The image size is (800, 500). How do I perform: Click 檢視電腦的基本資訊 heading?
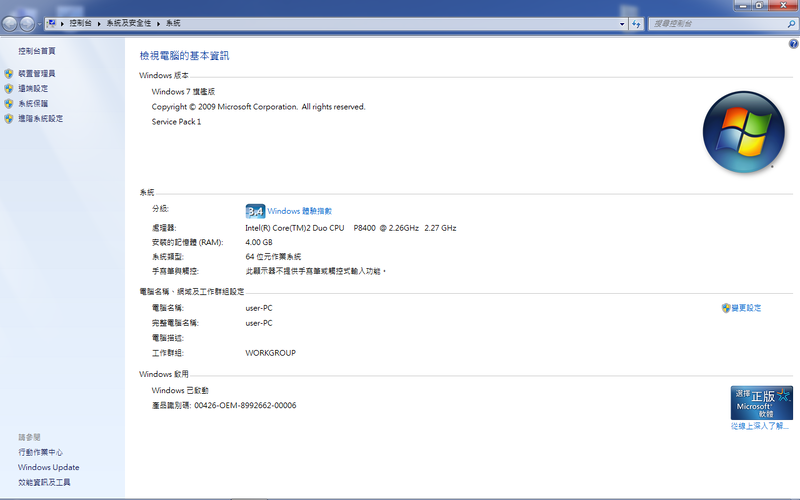click(184, 56)
